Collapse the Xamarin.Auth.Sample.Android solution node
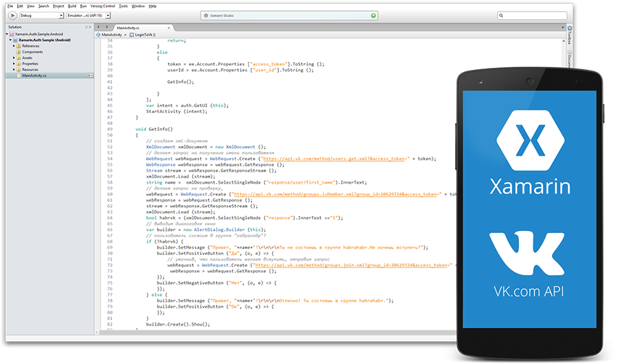Screen dimensions: 617x364 (x=7, y=34)
